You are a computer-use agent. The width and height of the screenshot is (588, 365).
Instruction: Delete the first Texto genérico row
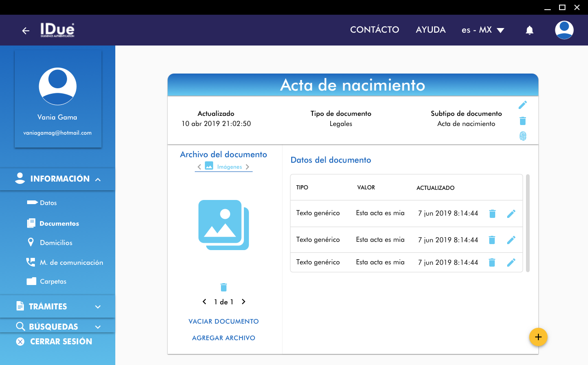pos(492,214)
